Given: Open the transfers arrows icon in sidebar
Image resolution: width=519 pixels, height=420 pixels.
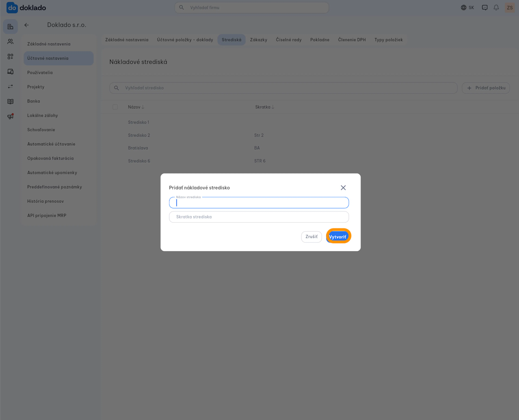Looking at the screenshot, I should pyautogui.click(x=10, y=86).
